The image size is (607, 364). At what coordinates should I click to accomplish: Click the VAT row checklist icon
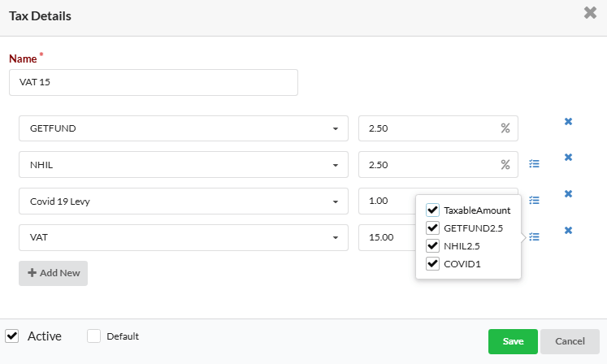click(534, 237)
